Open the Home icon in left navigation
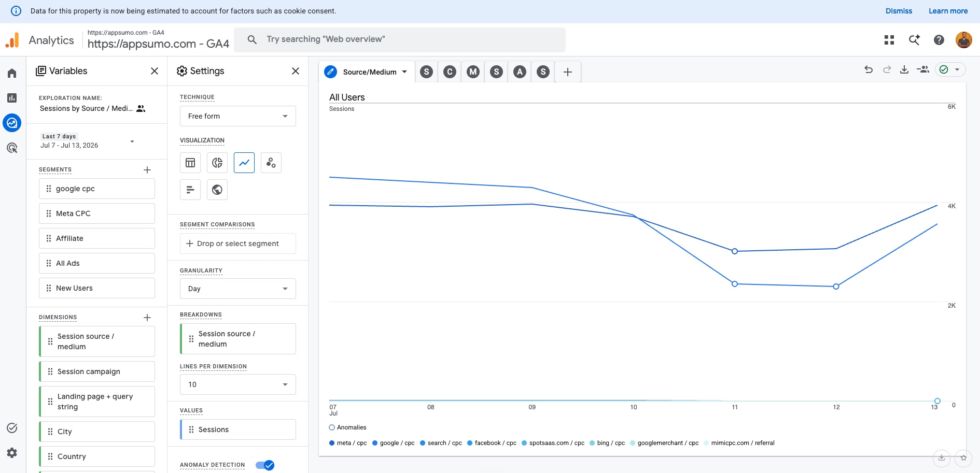 tap(12, 73)
